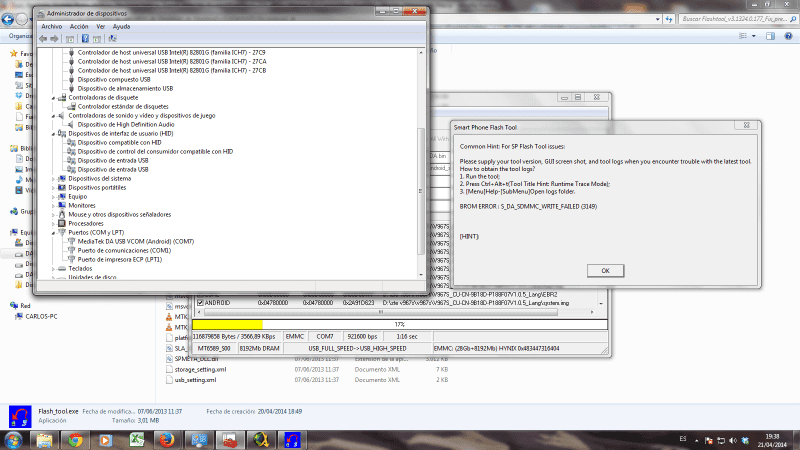800x450 pixels.
Task: Click the yellow 17% download progress bar
Action: pyautogui.click(x=228, y=324)
